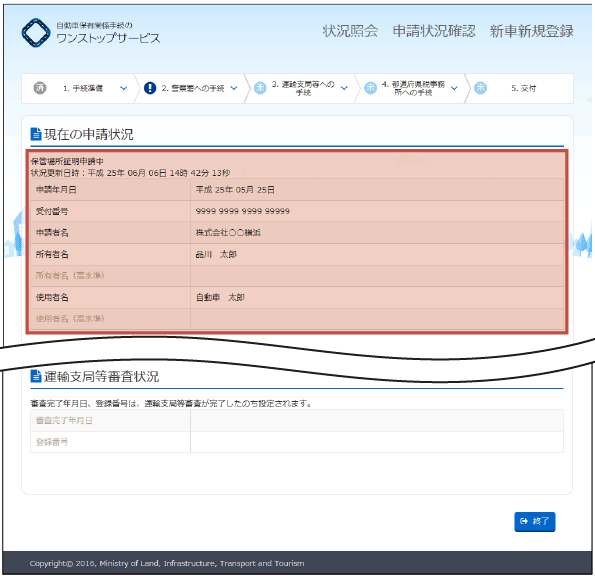Screen dimensions: 595x578
Task: Click the blue 終了 button
Action: pyautogui.click(x=535, y=521)
